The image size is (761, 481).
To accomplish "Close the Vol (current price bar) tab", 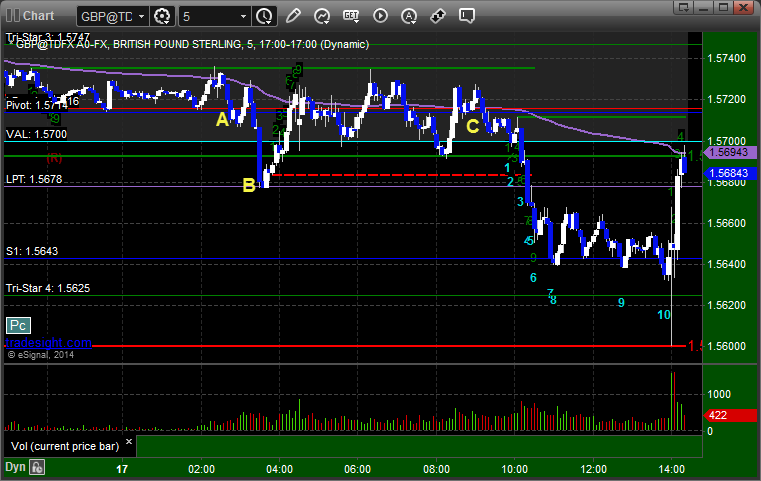I will coord(129,442).
